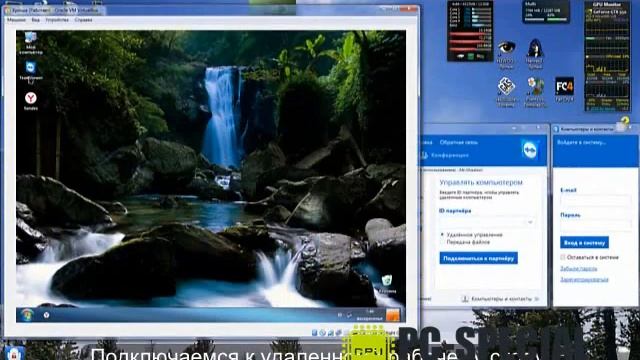Click the CPU meter gadget

point(470,31)
